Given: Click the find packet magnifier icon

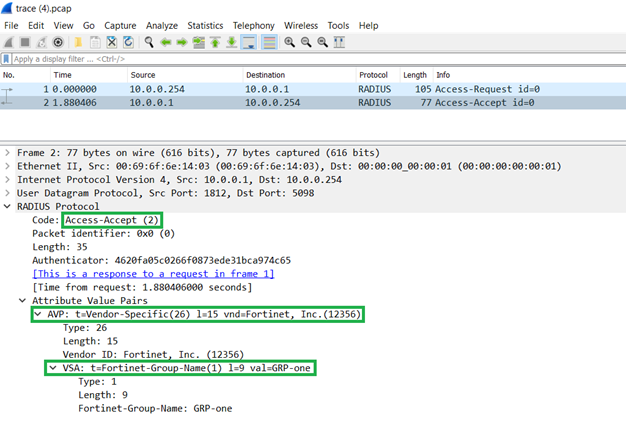Looking at the screenshot, I should (149, 42).
